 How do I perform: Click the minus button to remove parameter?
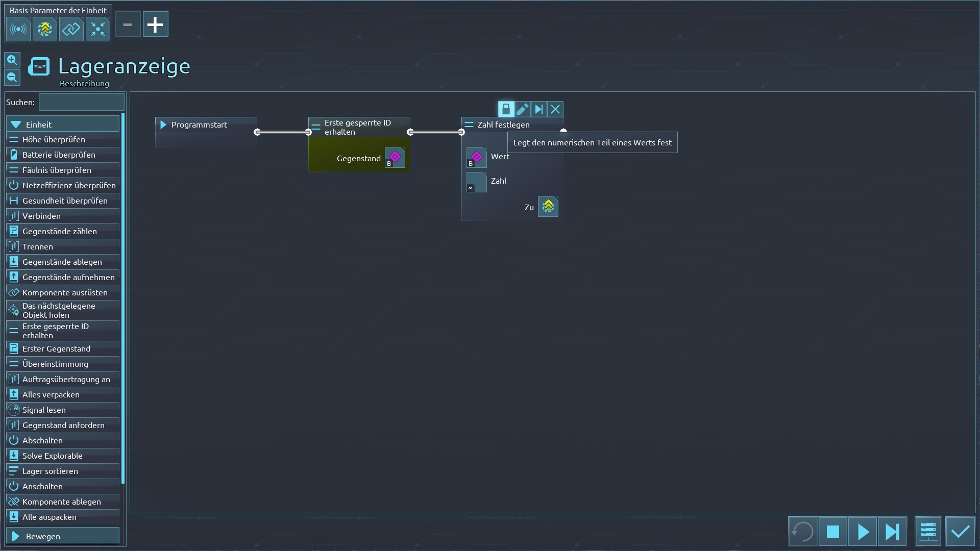pyautogui.click(x=128, y=24)
